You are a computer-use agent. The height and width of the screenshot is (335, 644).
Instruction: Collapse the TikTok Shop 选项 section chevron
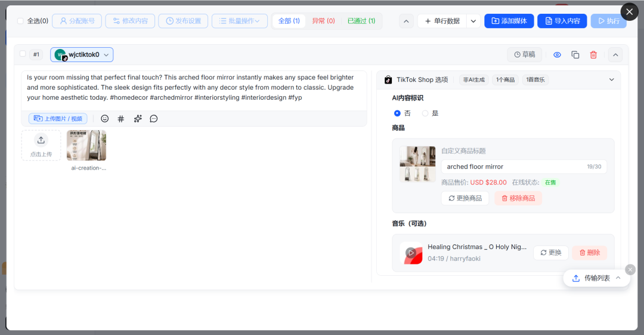point(612,80)
